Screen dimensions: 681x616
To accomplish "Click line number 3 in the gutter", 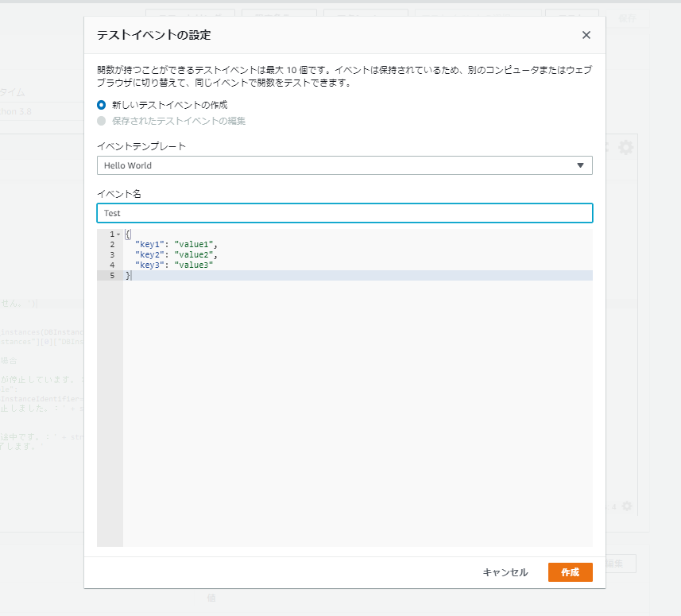I will [112, 255].
